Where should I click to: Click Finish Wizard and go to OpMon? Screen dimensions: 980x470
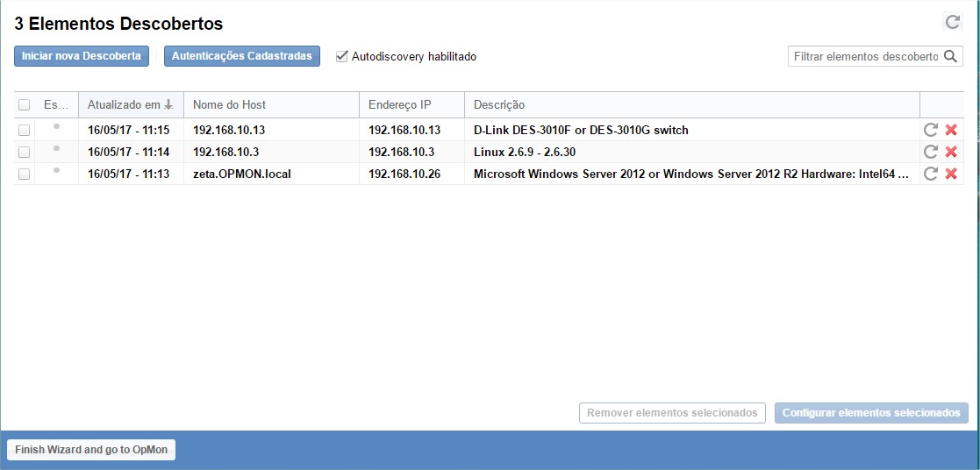(91, 450)
